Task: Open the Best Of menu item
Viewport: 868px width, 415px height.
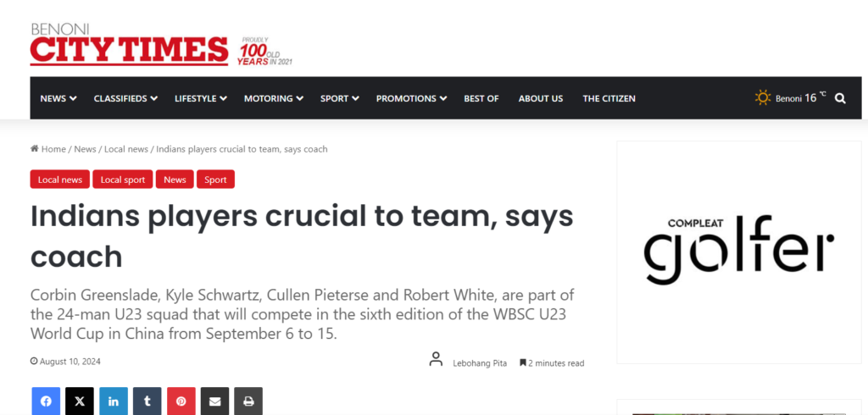Action: [x=481, y=98]
